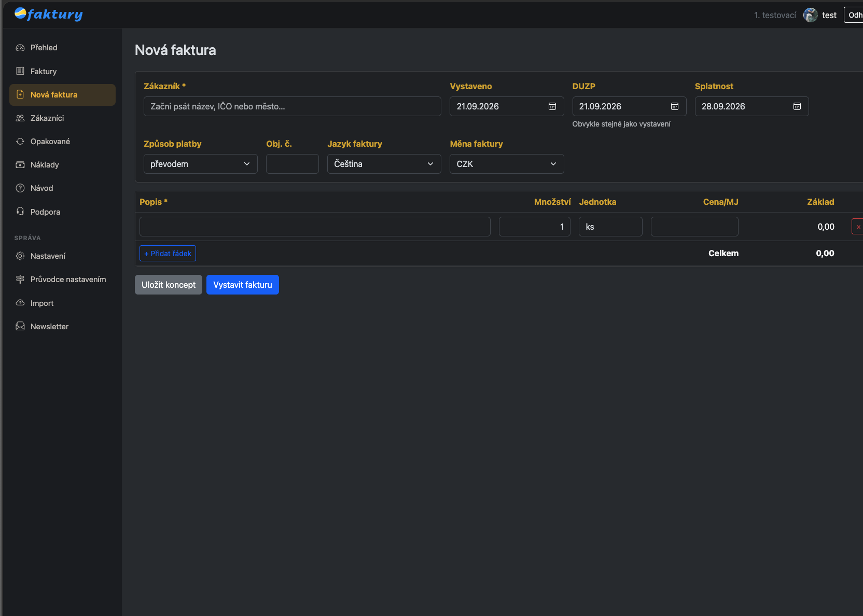Click the Opakované recurring icon
Screen dimensions: 863x616
[20, 142]
